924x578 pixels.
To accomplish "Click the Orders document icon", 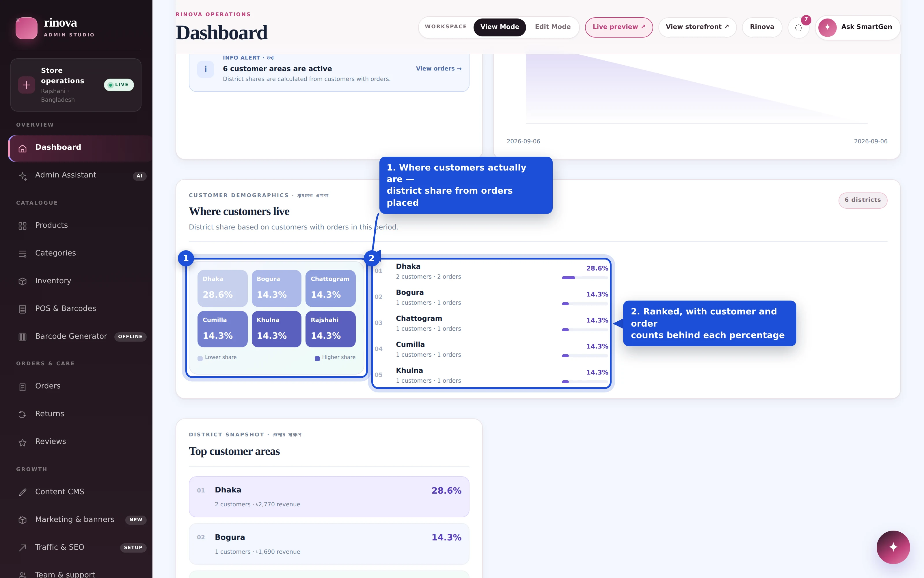I will [x=23, y=387].
